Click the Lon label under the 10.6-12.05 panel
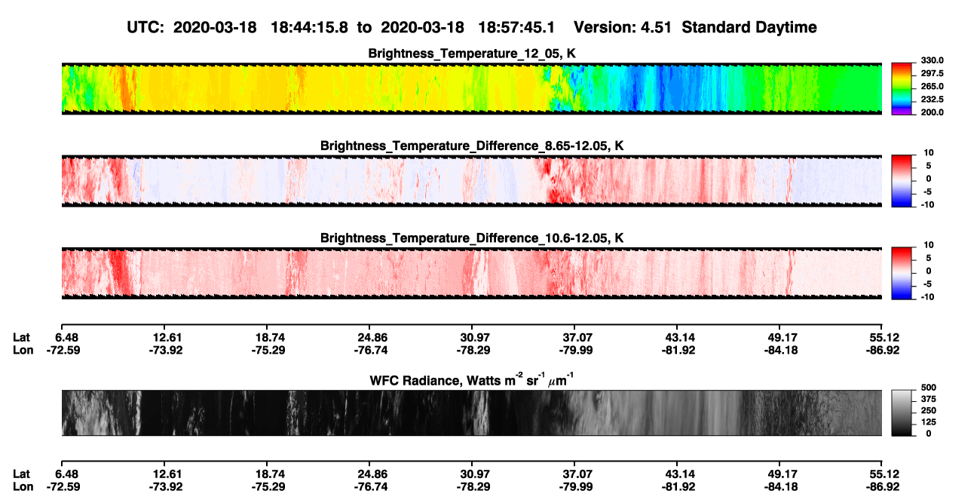Viewport: 980px width, 503px height. click(23, 350)
